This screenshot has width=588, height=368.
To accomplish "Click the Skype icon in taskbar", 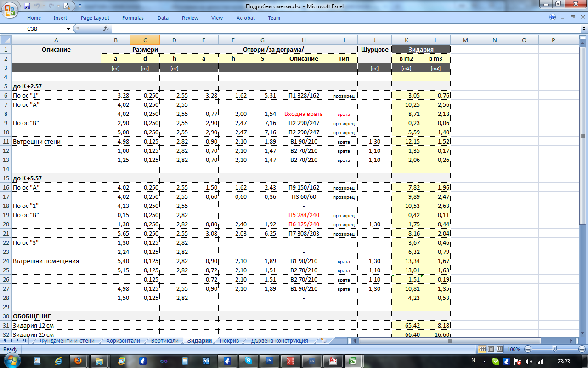I will pos(249,361).
